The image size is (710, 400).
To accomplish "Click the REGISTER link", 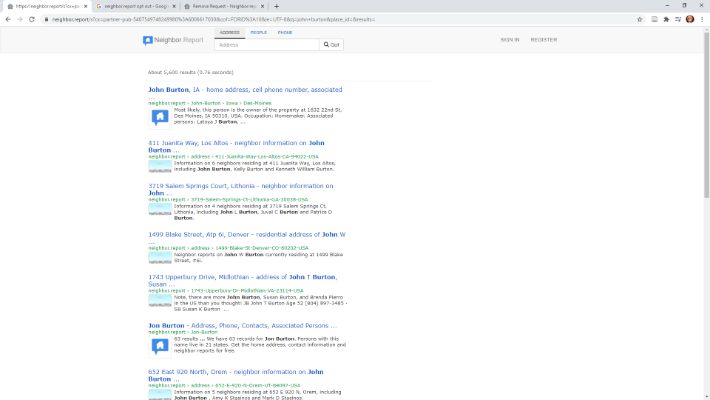I will 544,40.
